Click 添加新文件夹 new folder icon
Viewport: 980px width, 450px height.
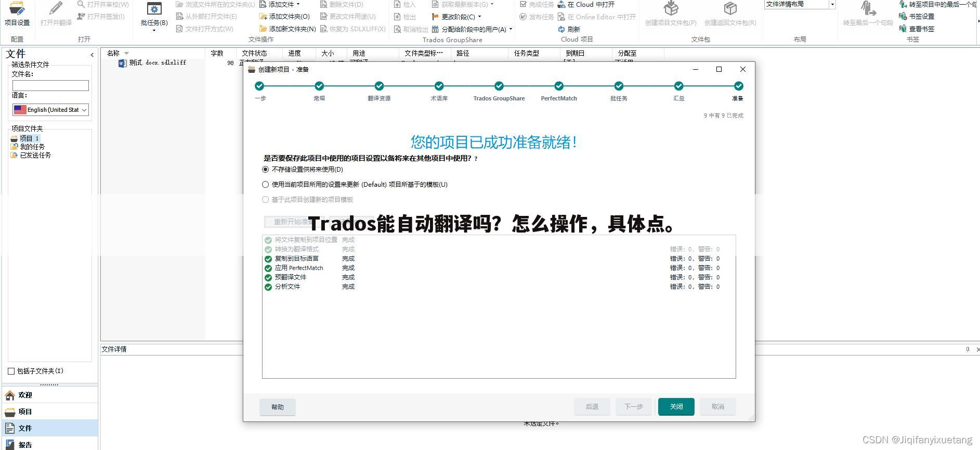263,29
